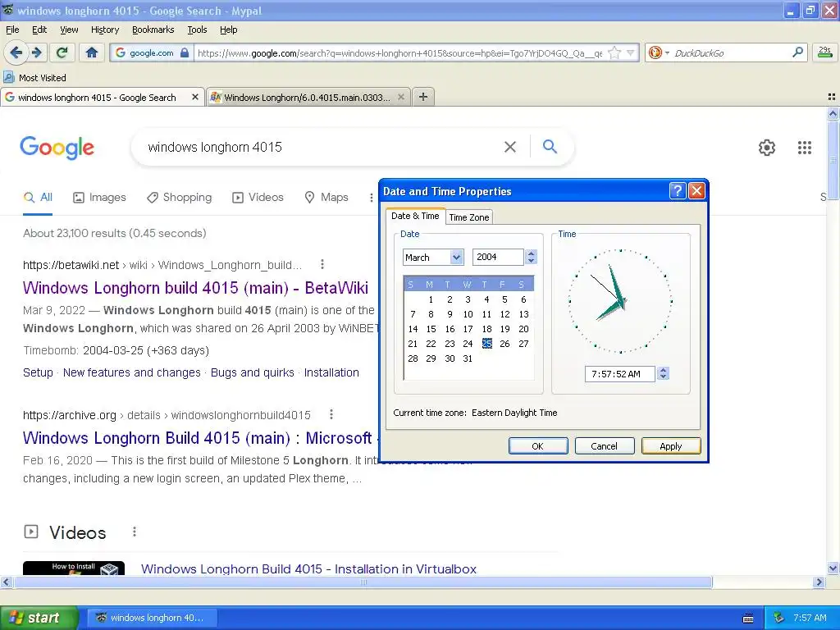840x630 pixels.
Task: Click the 29s addon toolbar icon
Action: [825, 52]
